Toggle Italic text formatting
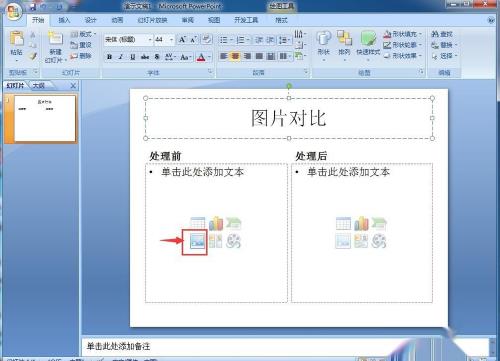The width and height of the screenshot is (500, 361). tap(121, 57)
